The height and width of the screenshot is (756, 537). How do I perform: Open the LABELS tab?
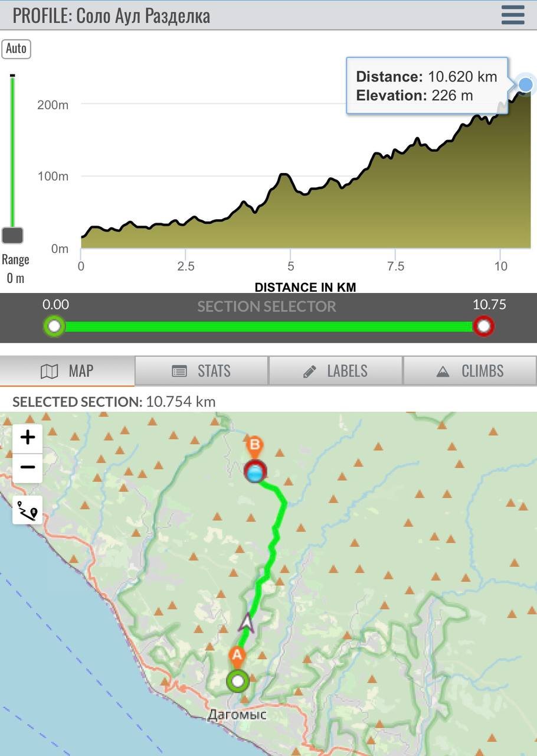335,371
